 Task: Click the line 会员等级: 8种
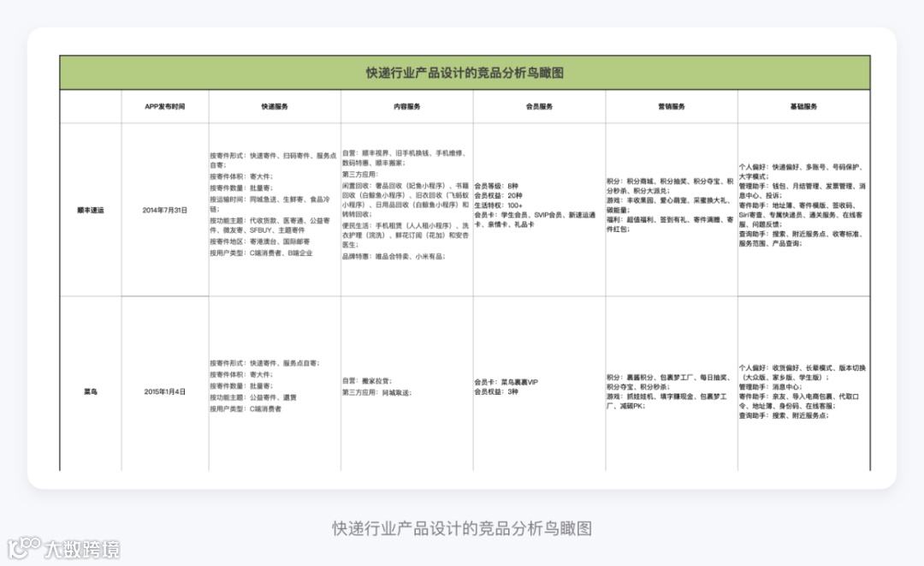click(496, 187)
